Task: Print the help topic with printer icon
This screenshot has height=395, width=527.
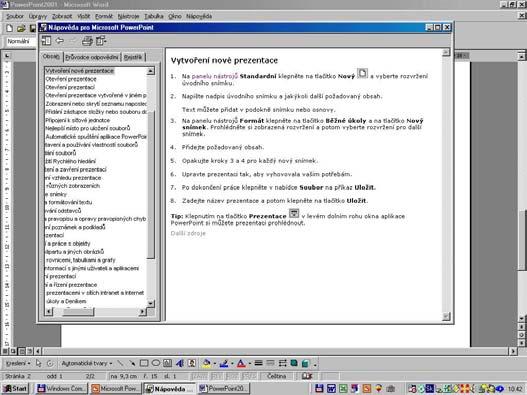Action: point(87,41)
